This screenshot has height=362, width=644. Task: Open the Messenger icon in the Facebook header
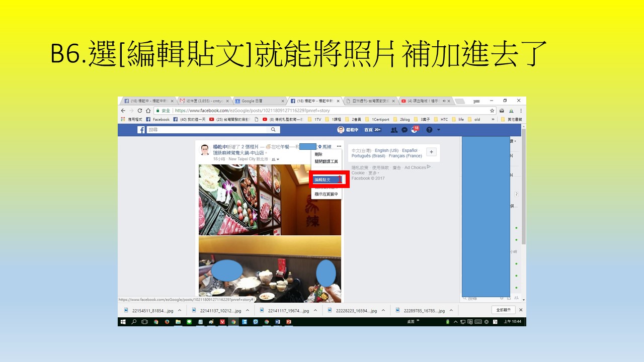click(x=405, y=130)
